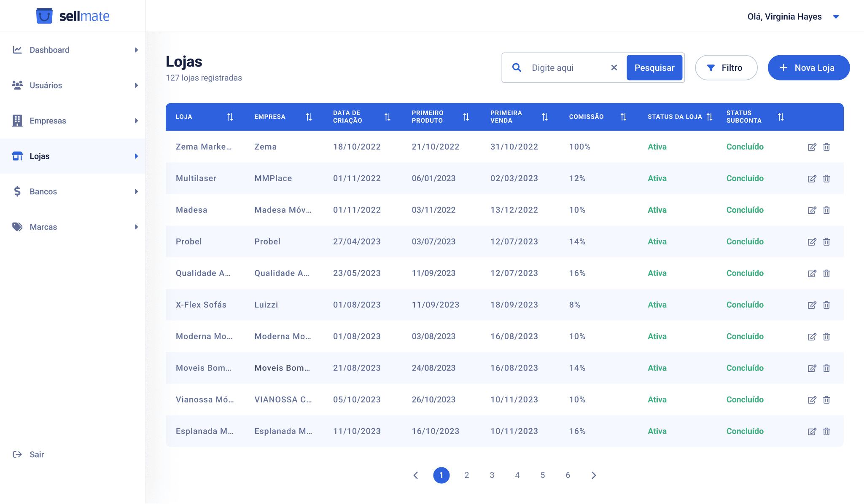Click the edit icon for the Multilaser row
864x504 pixels.
(812, 179)
